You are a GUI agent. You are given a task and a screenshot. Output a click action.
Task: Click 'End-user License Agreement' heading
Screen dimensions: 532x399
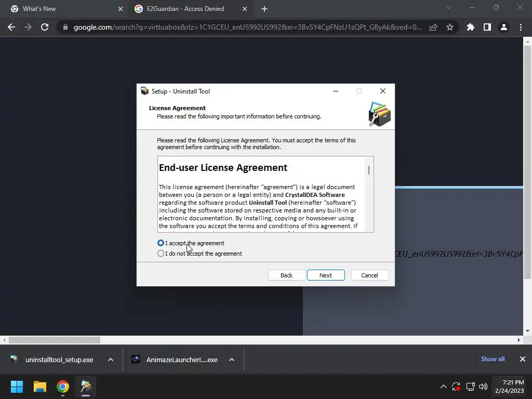(223, 168)
